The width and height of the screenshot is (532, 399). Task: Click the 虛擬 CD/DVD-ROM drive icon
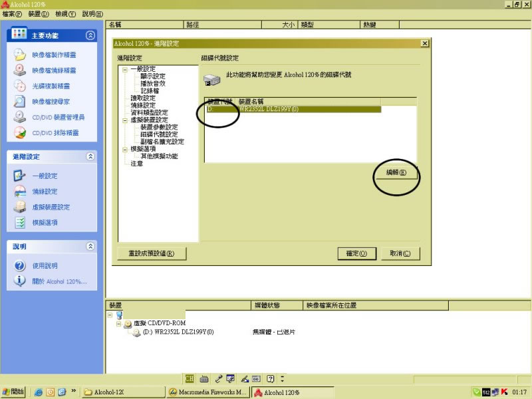(128, 324)
